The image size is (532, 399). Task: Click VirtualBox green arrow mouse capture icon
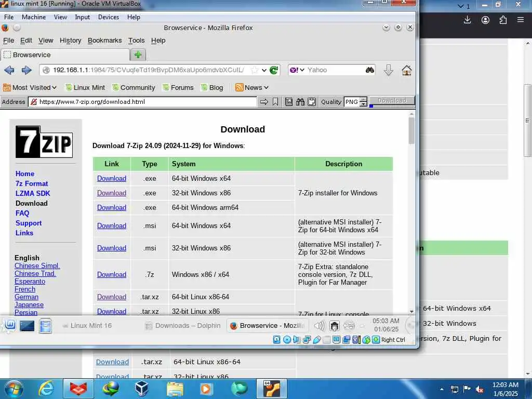376,340
